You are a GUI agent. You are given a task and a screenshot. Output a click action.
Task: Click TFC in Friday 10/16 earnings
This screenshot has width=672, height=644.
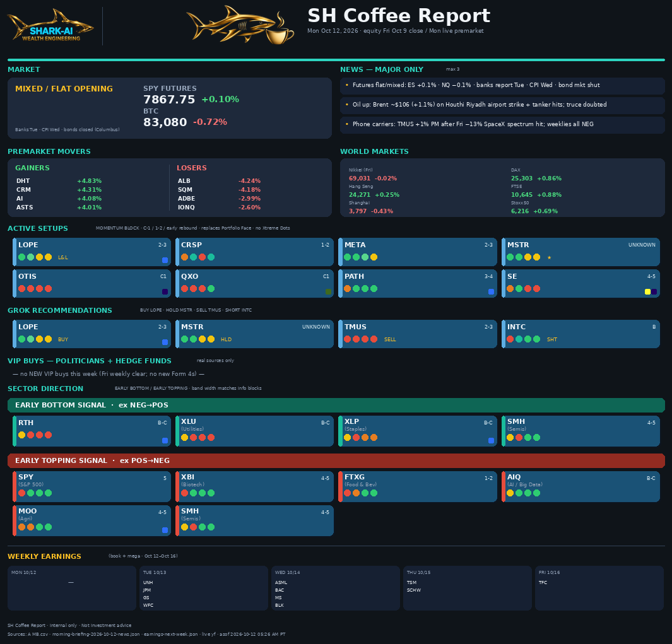pos(543,583)
